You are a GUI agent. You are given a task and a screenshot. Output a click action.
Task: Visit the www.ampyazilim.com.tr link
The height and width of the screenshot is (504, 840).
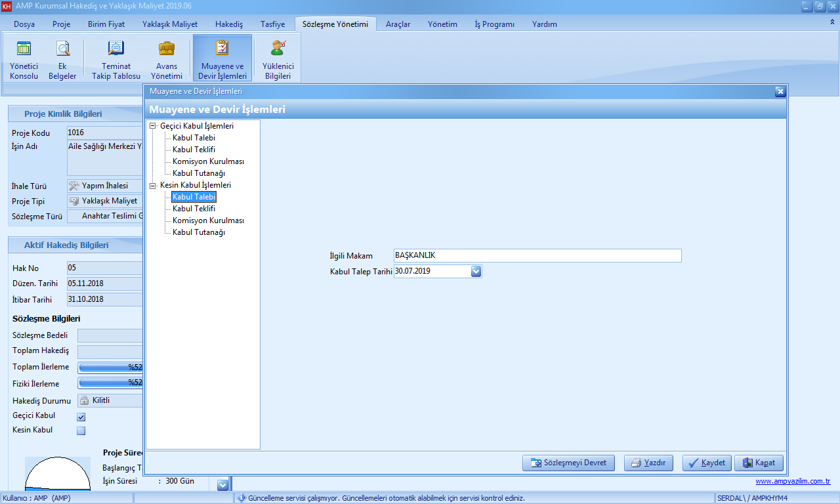coord(793,482)
